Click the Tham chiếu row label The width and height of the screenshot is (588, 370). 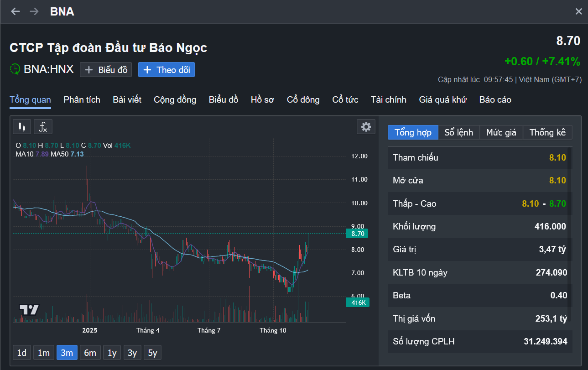tap(416, 158)
